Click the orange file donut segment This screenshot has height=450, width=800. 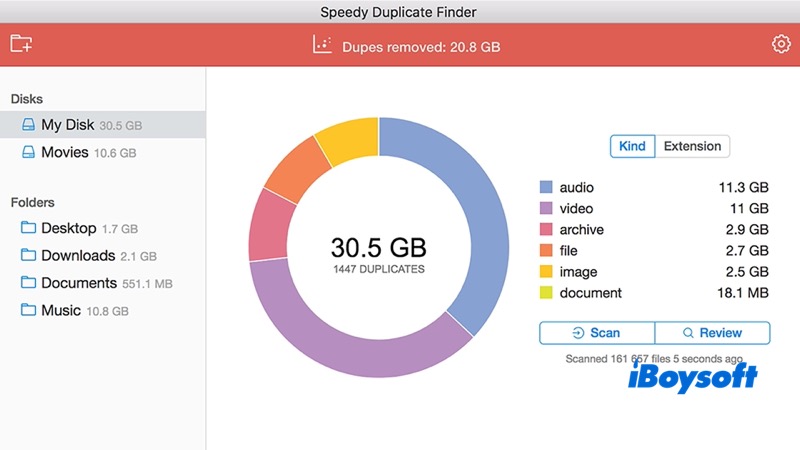[x=297, y=168]
